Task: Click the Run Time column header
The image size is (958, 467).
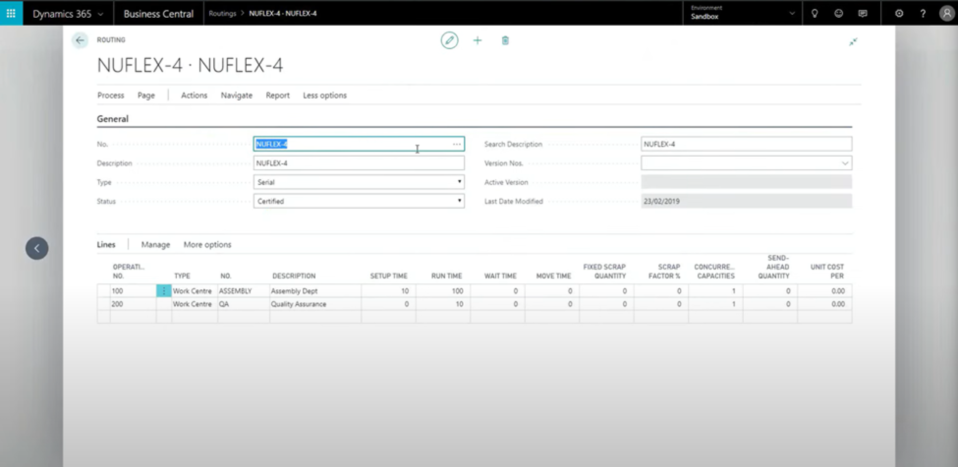Action: pyautogui.click(x=447, y=276)
